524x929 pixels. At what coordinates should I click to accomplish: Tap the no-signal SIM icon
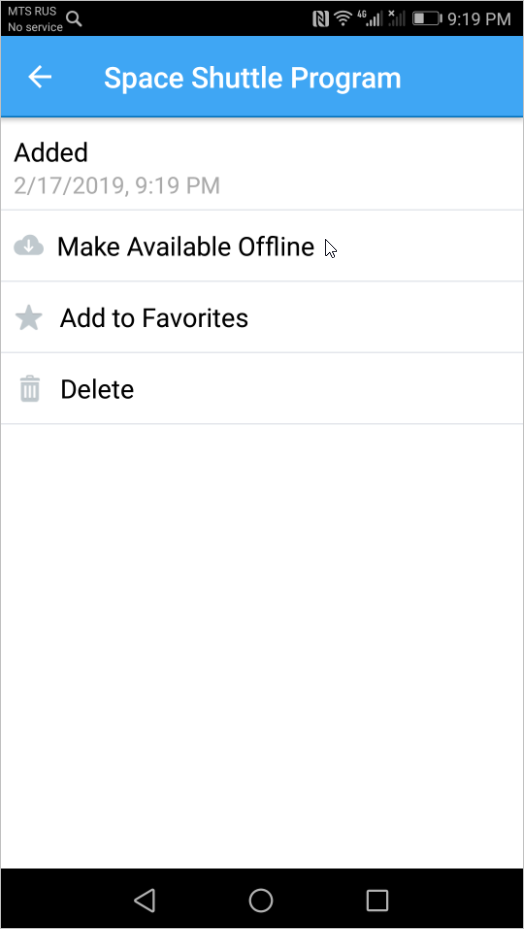tap(396, 18)
